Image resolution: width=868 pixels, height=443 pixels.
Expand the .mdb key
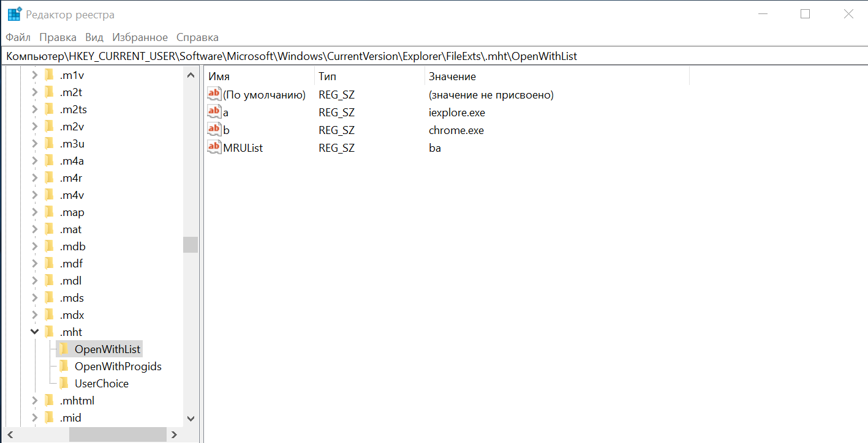(34, 247)
